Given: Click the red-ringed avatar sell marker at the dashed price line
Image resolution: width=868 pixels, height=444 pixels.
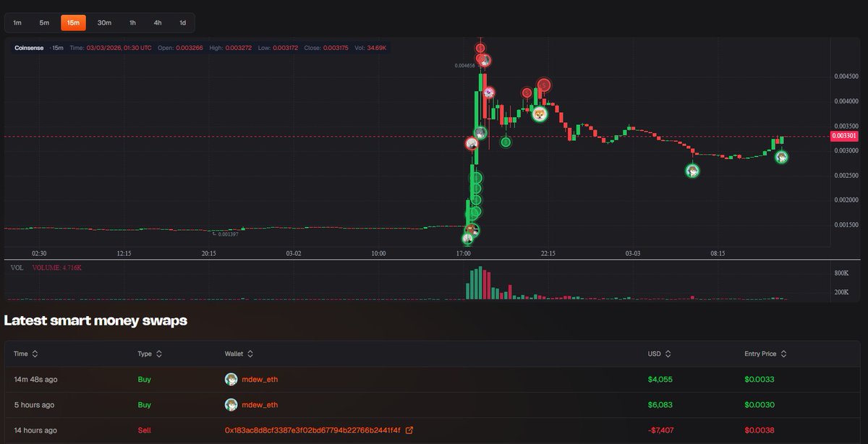Looking at the screenshot, I should pyautogui.click(x=471, y=144).
